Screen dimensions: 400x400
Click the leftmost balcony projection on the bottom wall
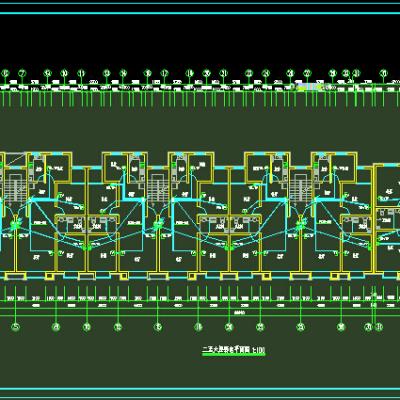pos(16,276)
